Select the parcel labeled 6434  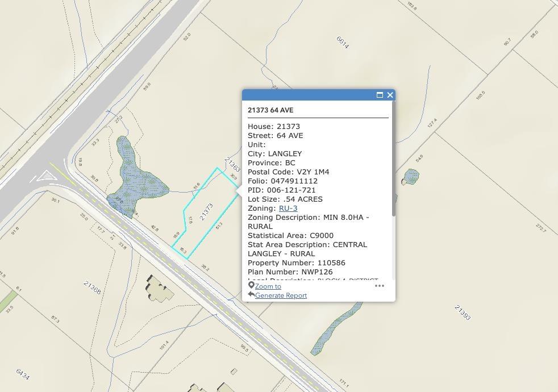[x=23, y=374]
